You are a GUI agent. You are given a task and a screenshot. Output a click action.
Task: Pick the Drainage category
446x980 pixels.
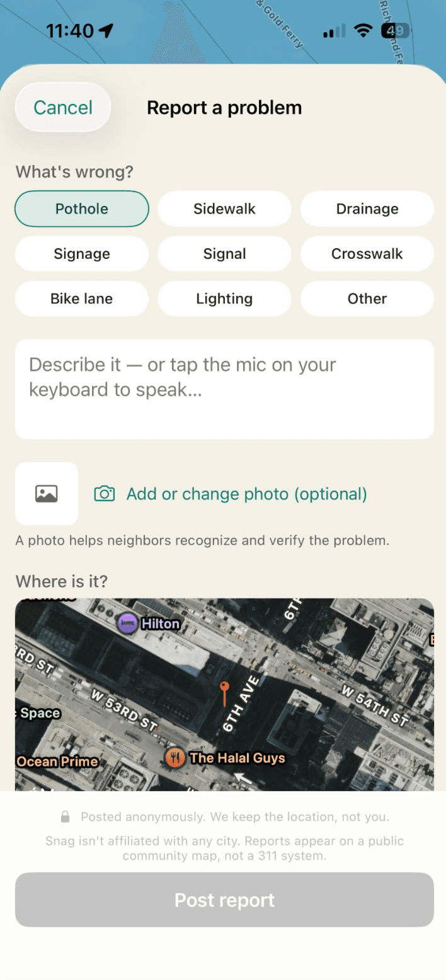(367, 208)
